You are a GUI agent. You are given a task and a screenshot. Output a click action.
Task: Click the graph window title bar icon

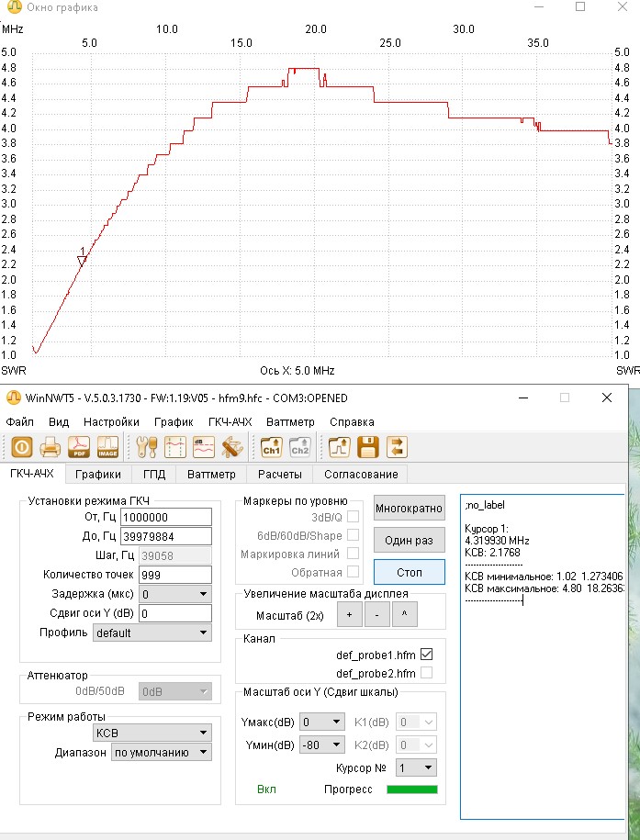coord(15,7)
